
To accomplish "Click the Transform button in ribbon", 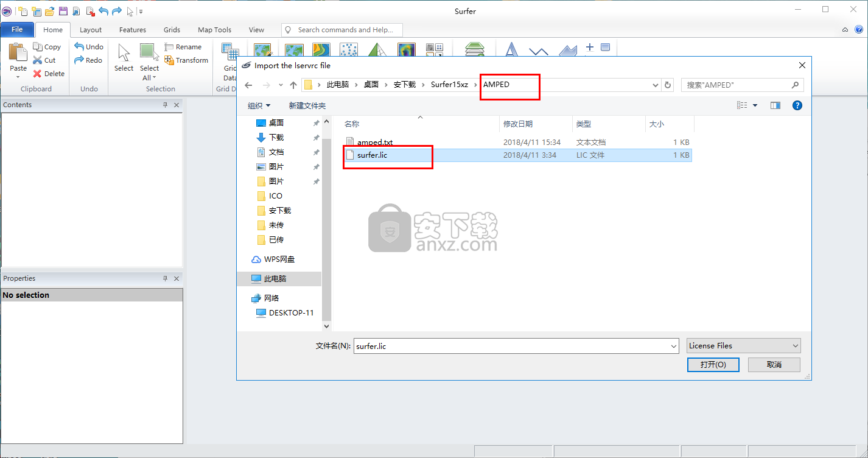I will 186,60.
